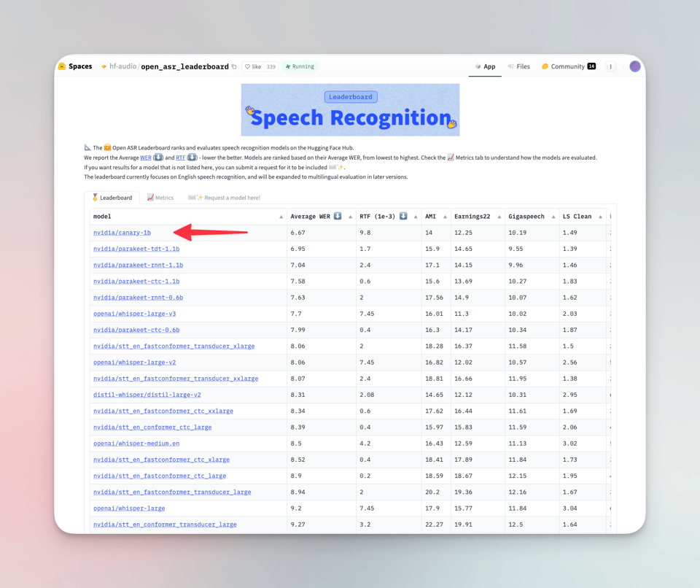This screenshot has width=700, height=588.
Task: Open the three-dot more options menu
Action: [611, 66]
